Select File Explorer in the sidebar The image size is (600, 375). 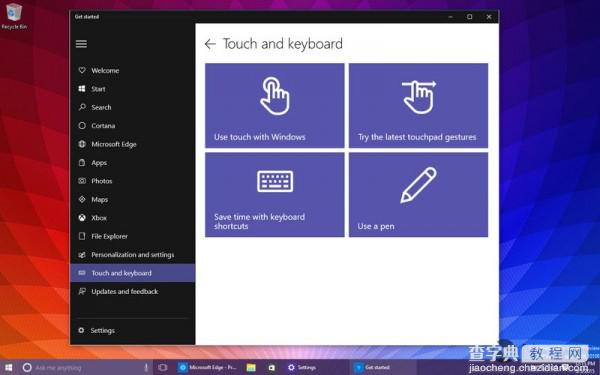(x=133, y=236)
